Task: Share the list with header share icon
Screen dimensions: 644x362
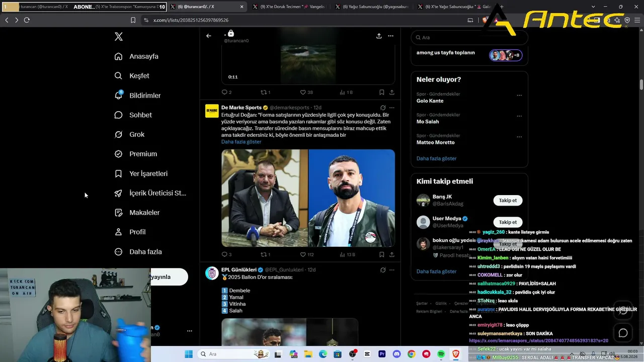Action: (x=378, y=36)
